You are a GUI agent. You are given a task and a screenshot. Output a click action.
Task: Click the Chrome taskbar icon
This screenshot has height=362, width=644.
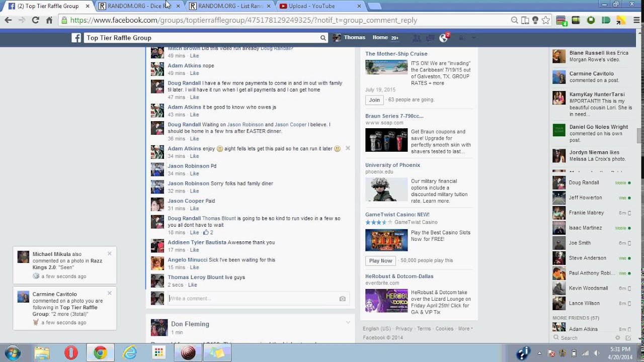point(100,353)
